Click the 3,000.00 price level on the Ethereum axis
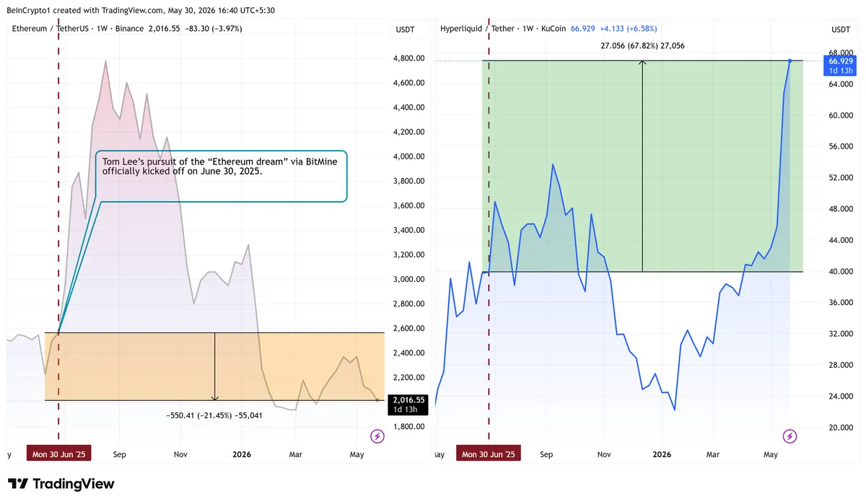The width and height of the screenshot is (866, 504). 408,279
